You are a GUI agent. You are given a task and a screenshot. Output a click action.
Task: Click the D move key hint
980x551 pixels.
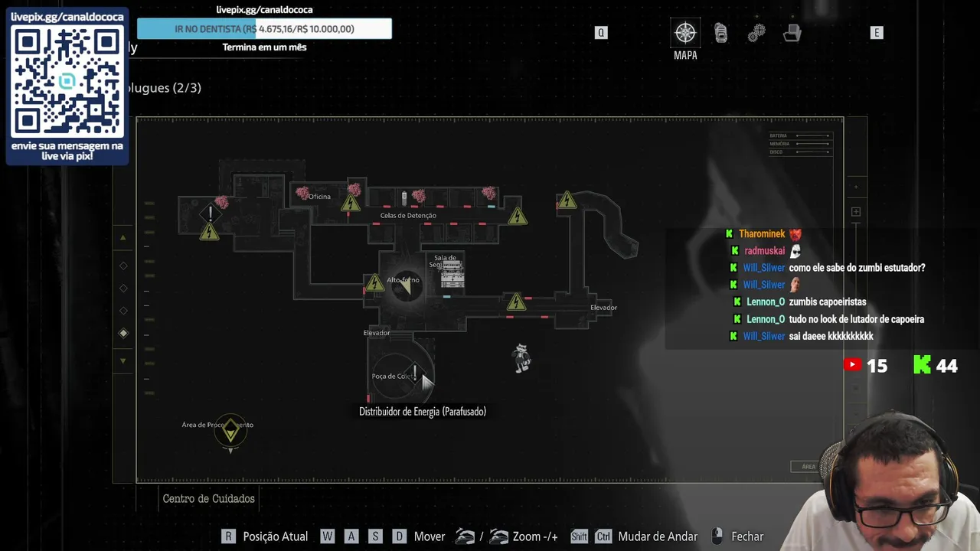pyautogui.click(x=399, y=536)
